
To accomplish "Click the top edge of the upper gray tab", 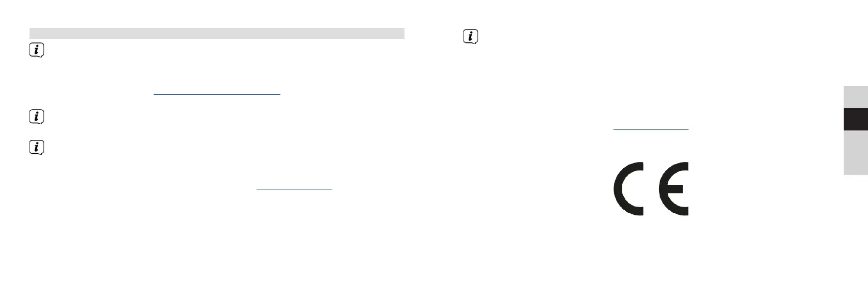I will click(856, 87).
